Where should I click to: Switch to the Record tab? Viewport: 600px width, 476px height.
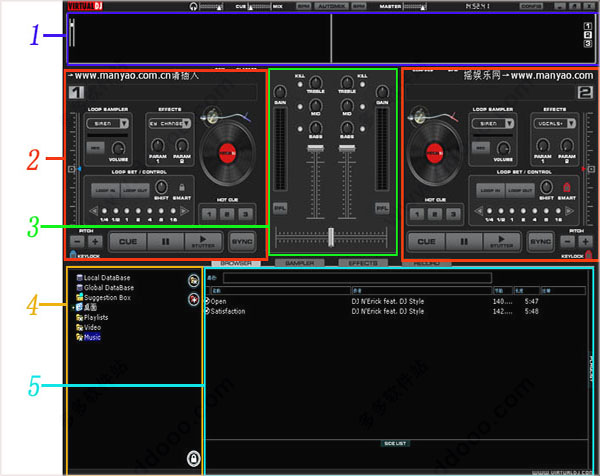coord(427,263)
